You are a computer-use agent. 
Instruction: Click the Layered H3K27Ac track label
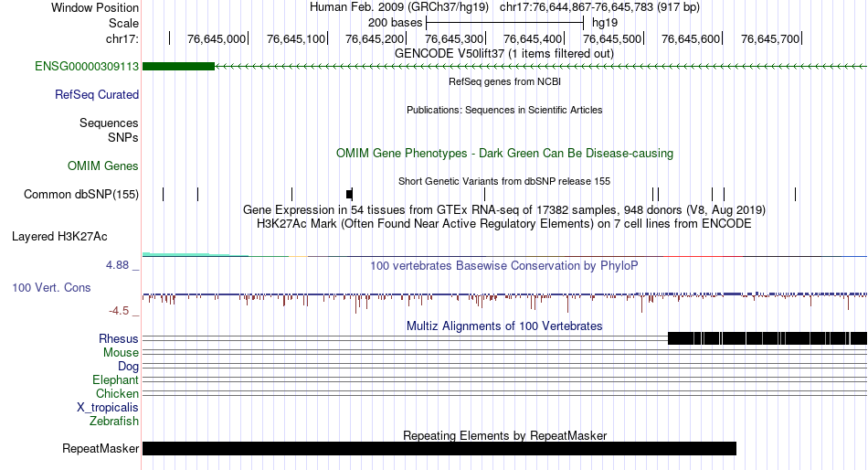(59, 237)
